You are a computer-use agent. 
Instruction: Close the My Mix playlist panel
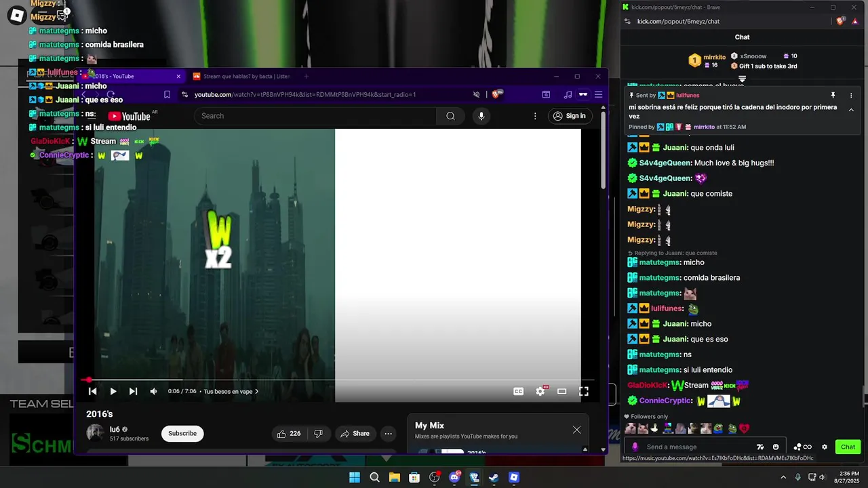click(x=576, y=430)
